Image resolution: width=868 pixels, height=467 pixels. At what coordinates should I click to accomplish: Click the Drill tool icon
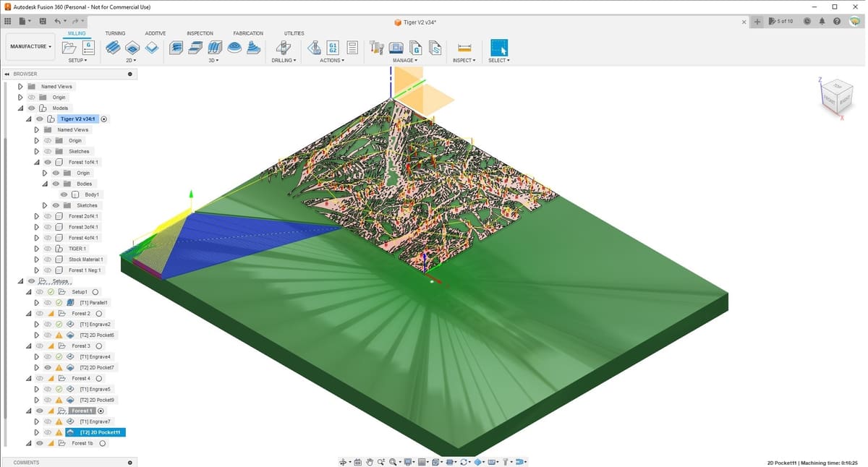coord(284,48)
